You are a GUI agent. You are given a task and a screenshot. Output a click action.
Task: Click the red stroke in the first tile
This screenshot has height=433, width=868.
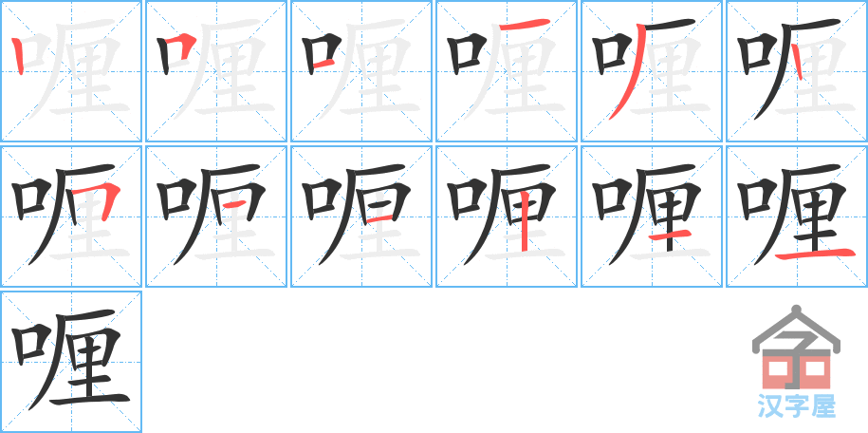pyautogui.click(x=18, y=56)
